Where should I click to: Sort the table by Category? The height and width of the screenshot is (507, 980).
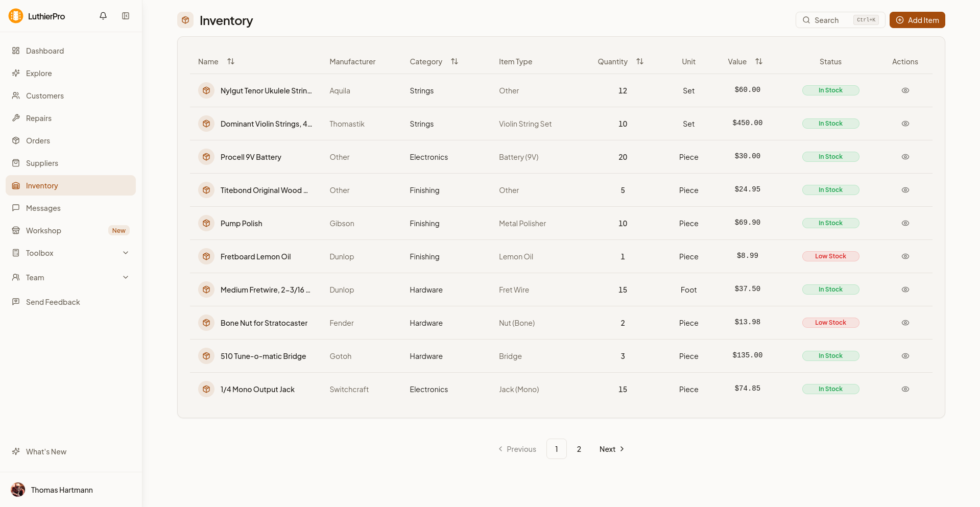[x=455, y=61]
